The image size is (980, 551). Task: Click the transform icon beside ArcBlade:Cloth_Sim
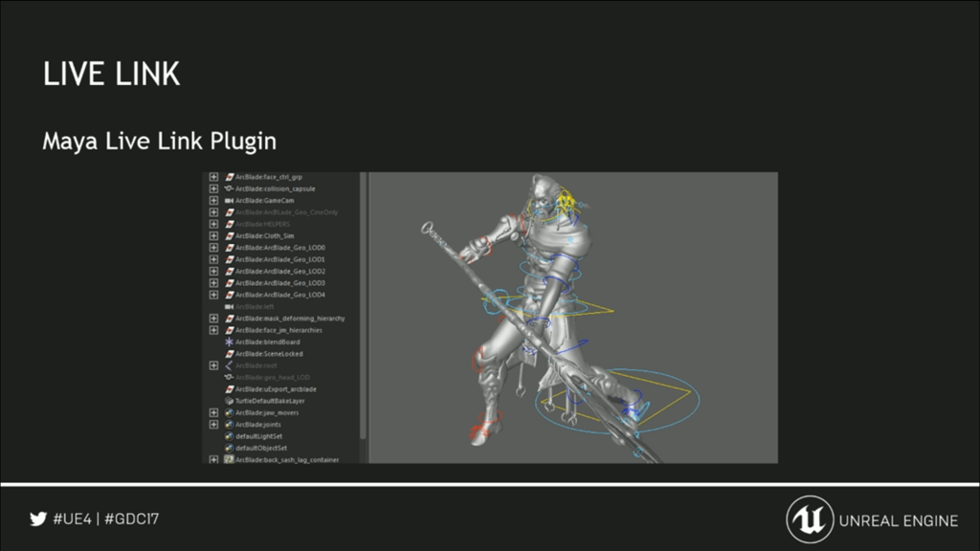pyautogui.click(x=230, y=236)
